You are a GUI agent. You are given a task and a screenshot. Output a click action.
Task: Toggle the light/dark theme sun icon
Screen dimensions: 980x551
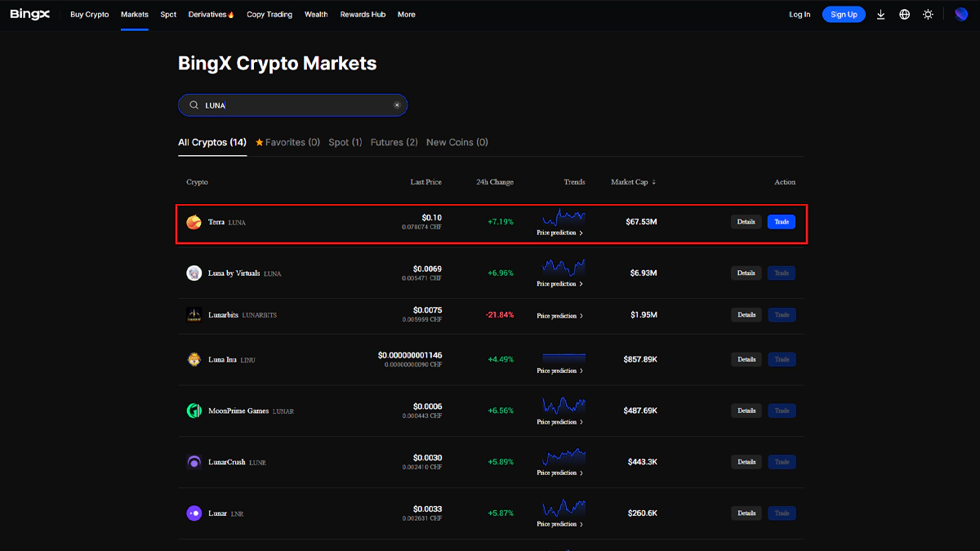tap(928, 15)
